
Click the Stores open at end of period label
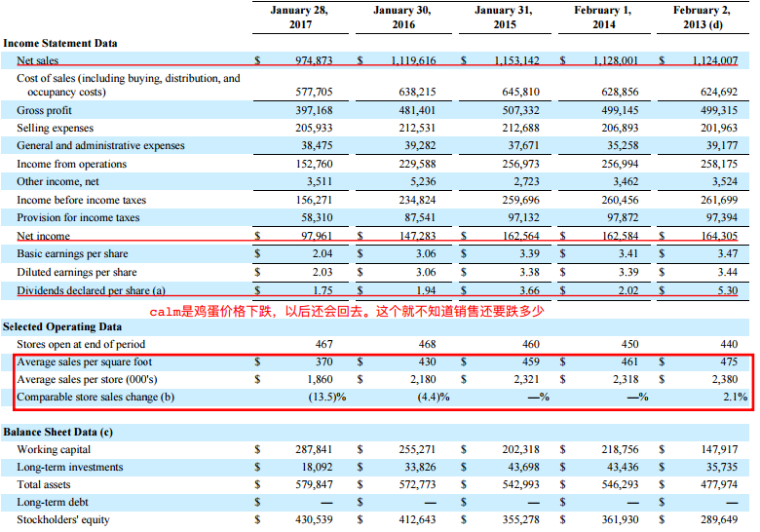[x=81, y=344]
